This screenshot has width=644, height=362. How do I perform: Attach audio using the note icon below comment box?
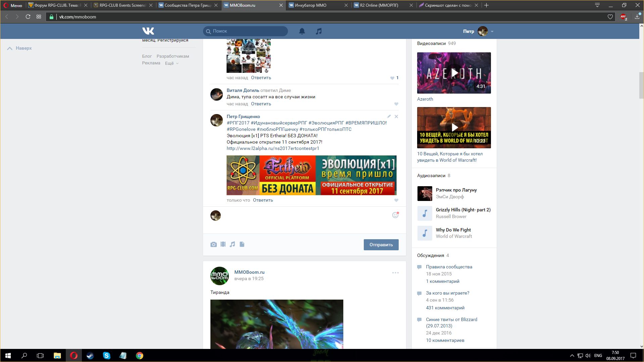[232, 244]
